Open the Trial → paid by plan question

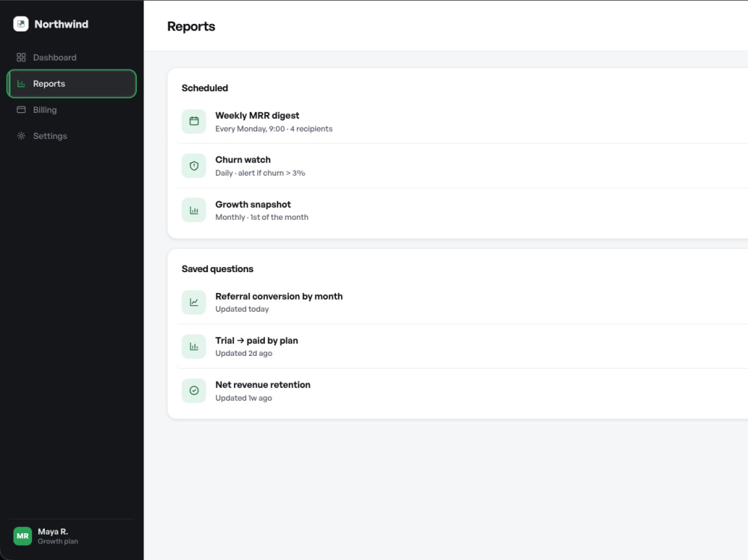coord(461,346)
